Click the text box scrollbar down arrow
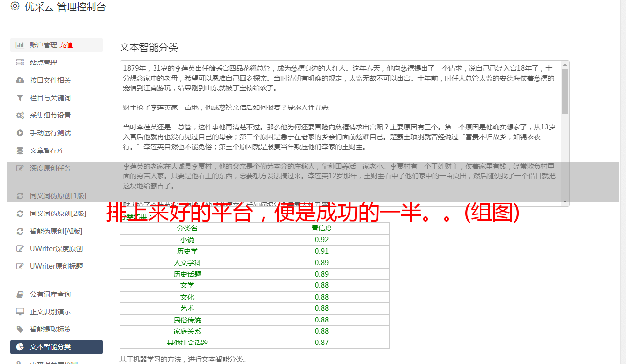Viewport: 626px width, 364px height. click(565, 202)
